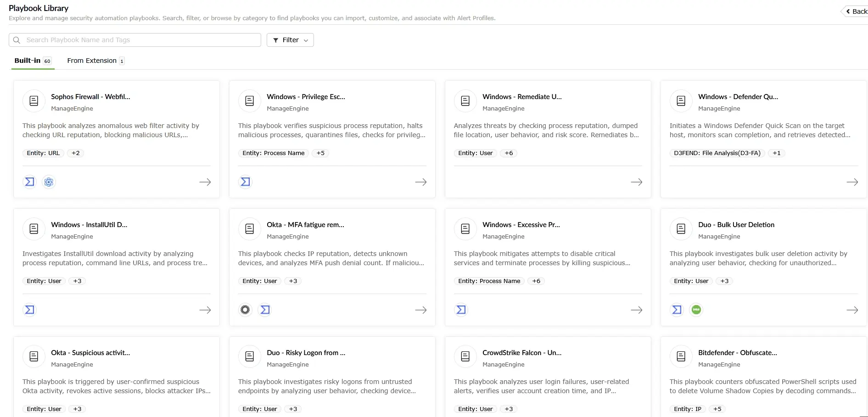Open the Bitdefender - Obfuscate... title
Screen dimensions: 868x417
[738, 353]
